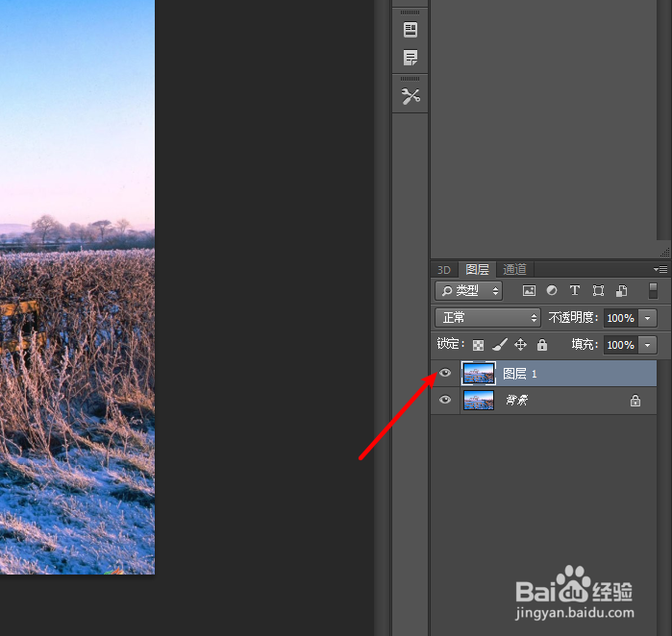Open the 正常 blend mode dropdown
Viewport: 672px width, 636px height.
tap(487, 318)
